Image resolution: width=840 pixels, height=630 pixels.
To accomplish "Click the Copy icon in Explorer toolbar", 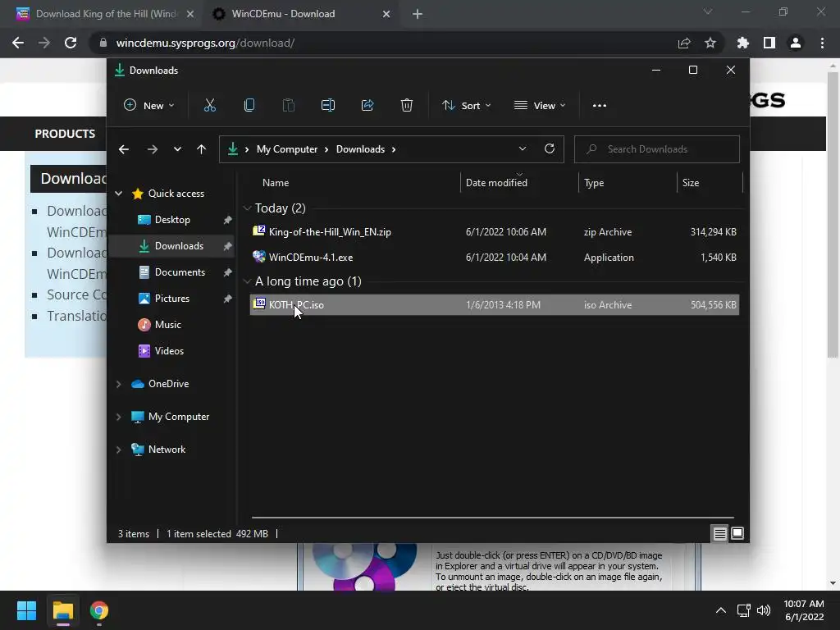I will click(x=249, y=106).
